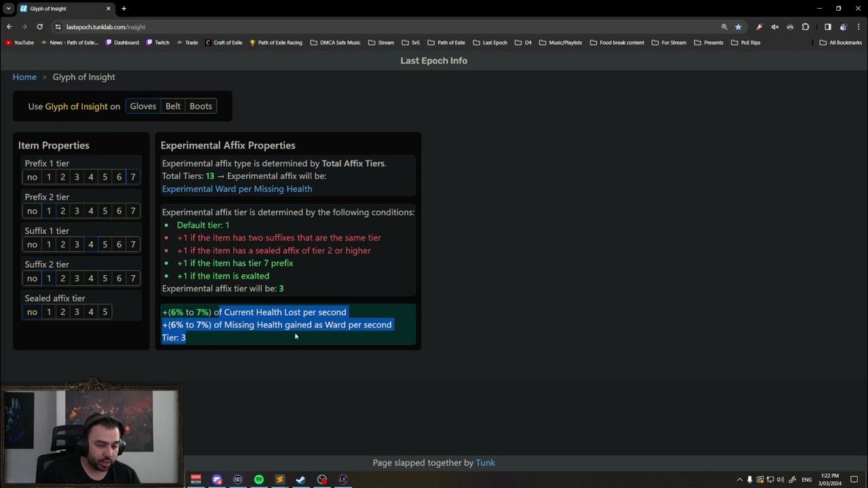Set Prefix 2 tier to 5
This screenshot has width=868, height=488.
[x=105, y=211]
